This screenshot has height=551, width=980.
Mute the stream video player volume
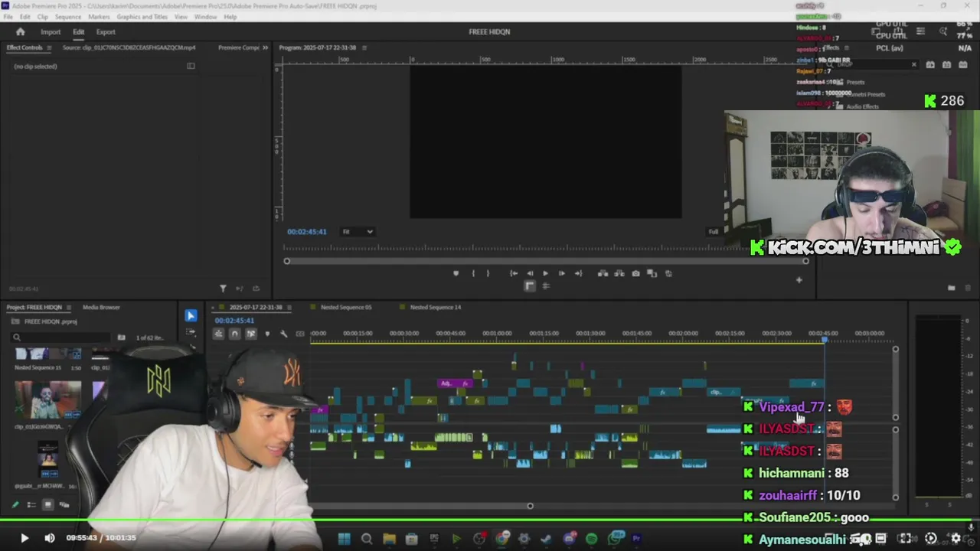click(50, 538)
